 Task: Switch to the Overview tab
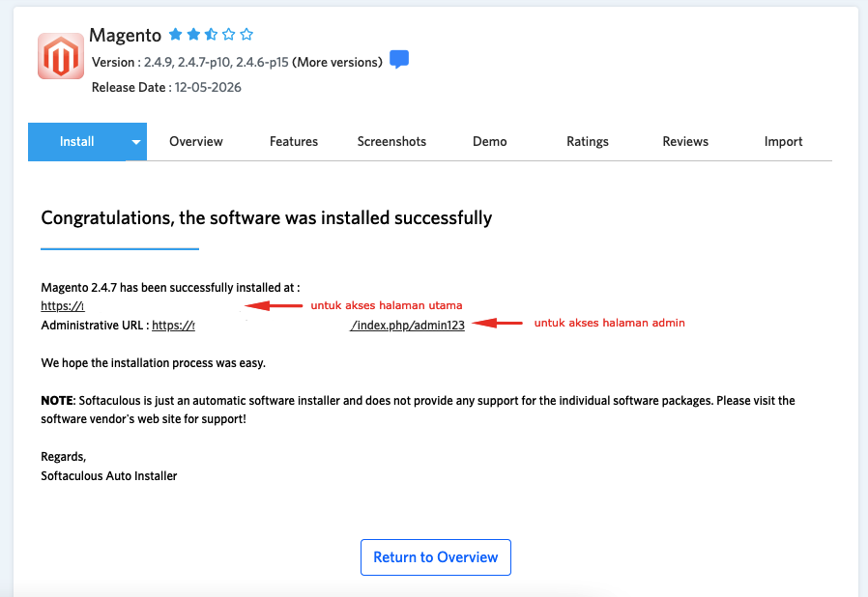click(x=196, y=142)
